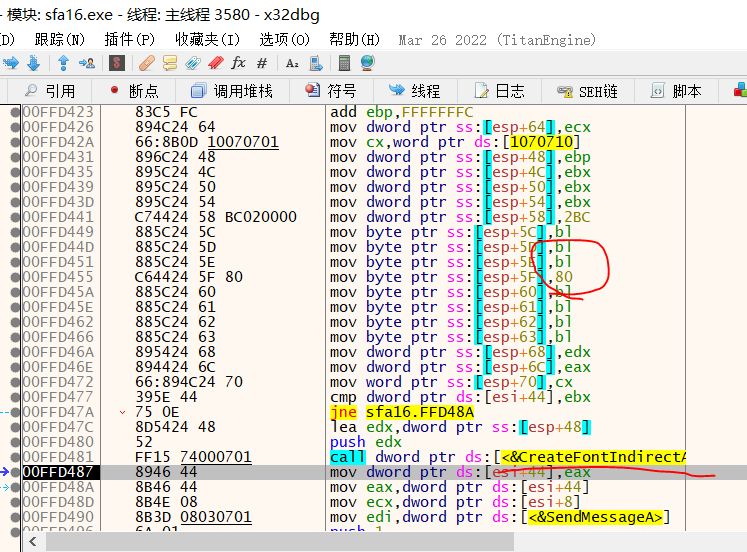Open the calculator toolbar icon
The height and width of the screenshot is (552, 747).
pyautogui.click(x=345, y=63)
